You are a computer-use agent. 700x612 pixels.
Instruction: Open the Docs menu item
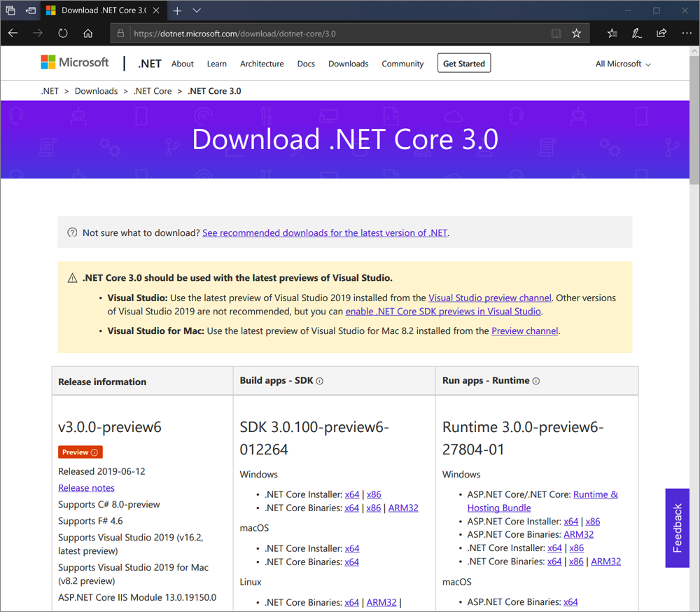pos(307,64)
